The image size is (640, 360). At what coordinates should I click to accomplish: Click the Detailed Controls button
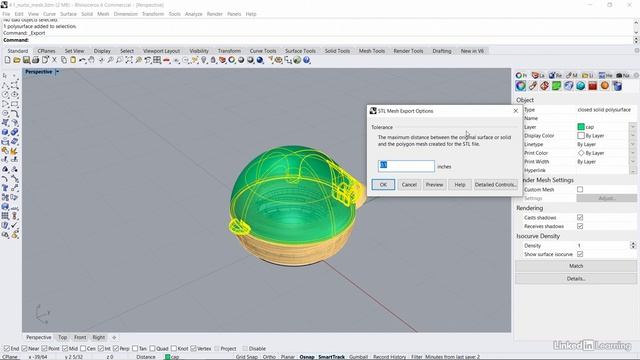pyautogui.click(x=496, y=184)
